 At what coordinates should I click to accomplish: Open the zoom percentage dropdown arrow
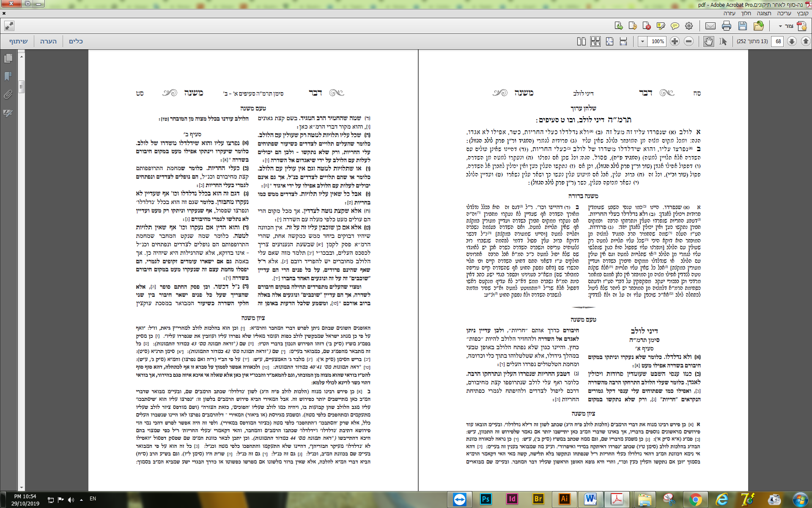[642, 41]
